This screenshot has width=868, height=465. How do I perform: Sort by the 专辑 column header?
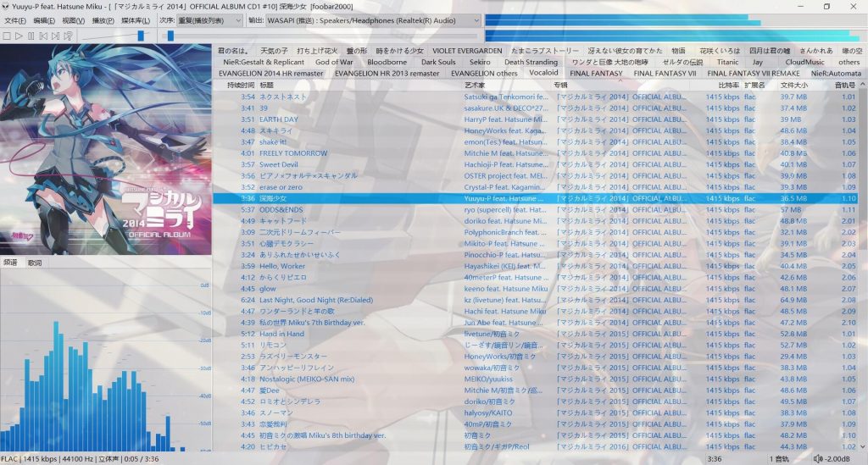pos(560,86)
